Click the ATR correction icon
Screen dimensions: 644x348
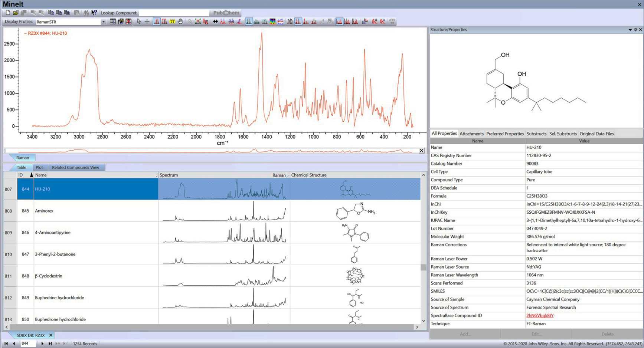(392, 22)
